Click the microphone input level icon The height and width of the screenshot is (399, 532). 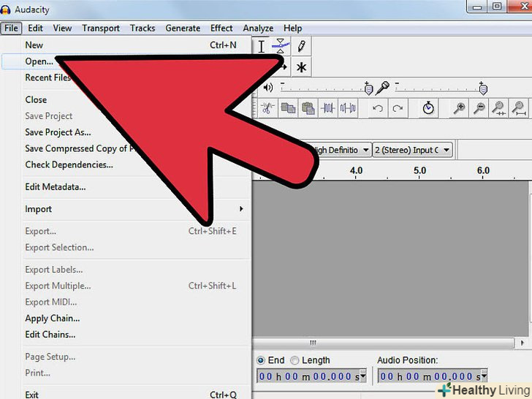pos(383,88)
